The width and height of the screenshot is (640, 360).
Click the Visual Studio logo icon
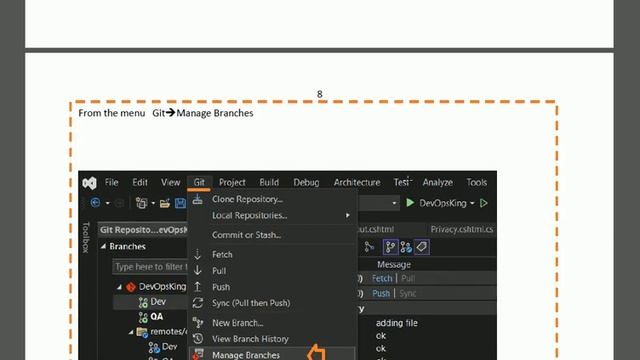(89, 183)
